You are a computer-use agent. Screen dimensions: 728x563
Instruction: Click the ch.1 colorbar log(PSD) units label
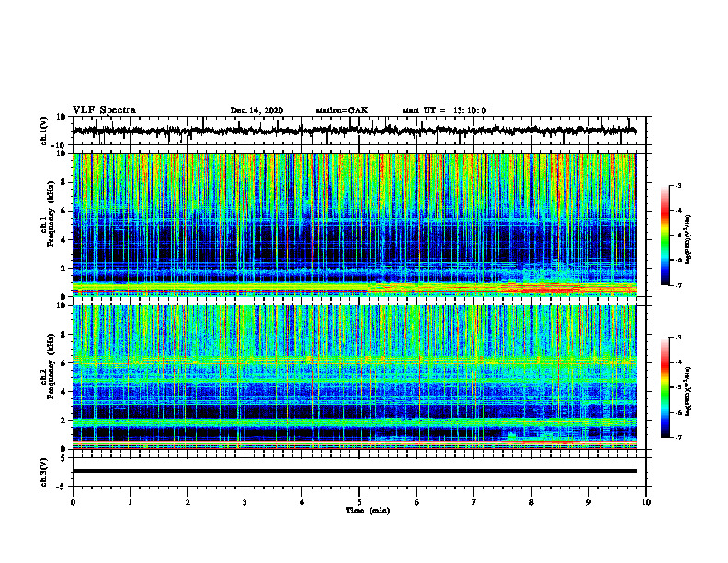coord(688,239)
